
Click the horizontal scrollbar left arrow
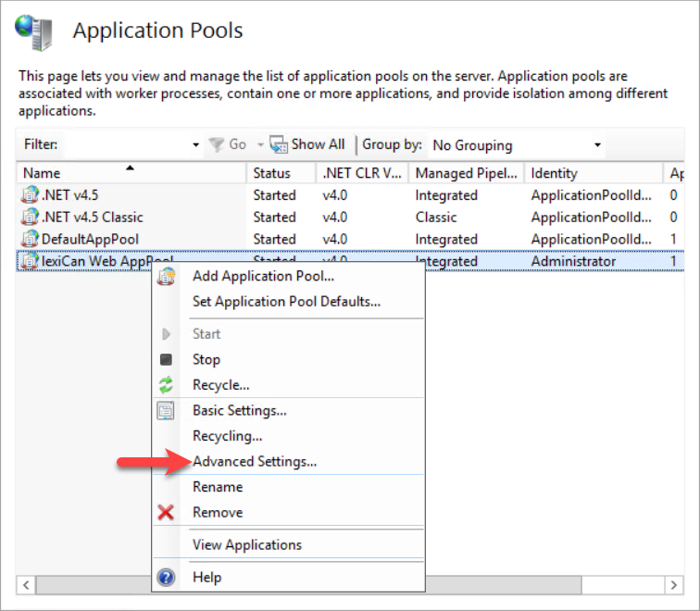point(27,585)
